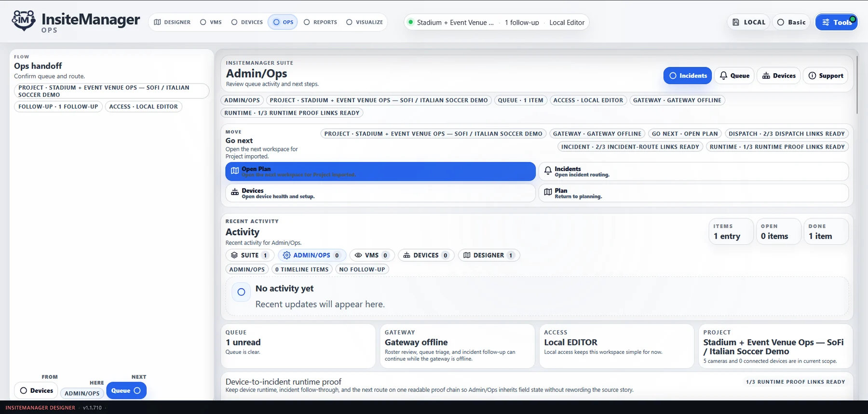868x414 pixels.
Task: Filter activity by DEVICES
Action: [x=426, y=255]
